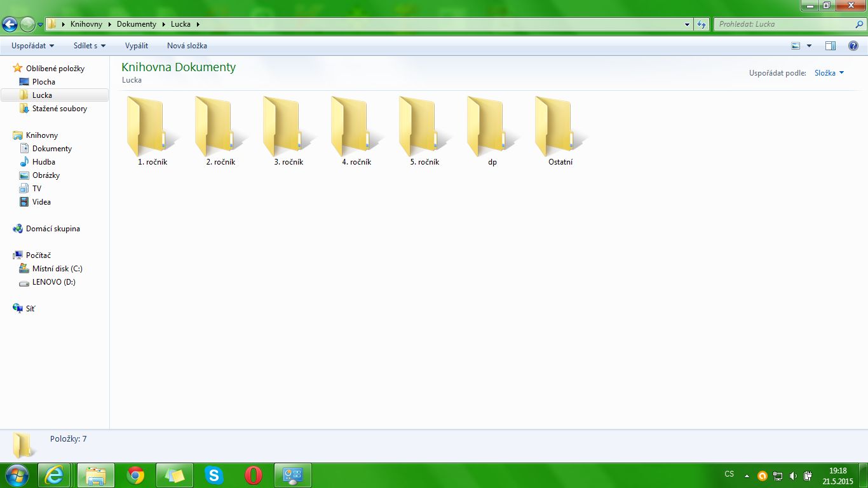Open the clock showing 19:18
This screenshot has height=488, width=868.
click(x=838, y=476)
